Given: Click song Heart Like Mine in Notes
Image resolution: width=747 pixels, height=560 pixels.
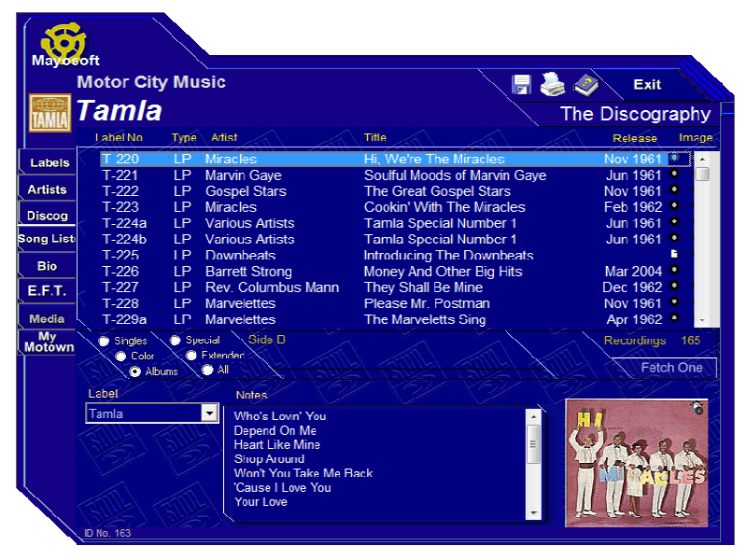Looking at the screenshot, I should pos(276,445).
